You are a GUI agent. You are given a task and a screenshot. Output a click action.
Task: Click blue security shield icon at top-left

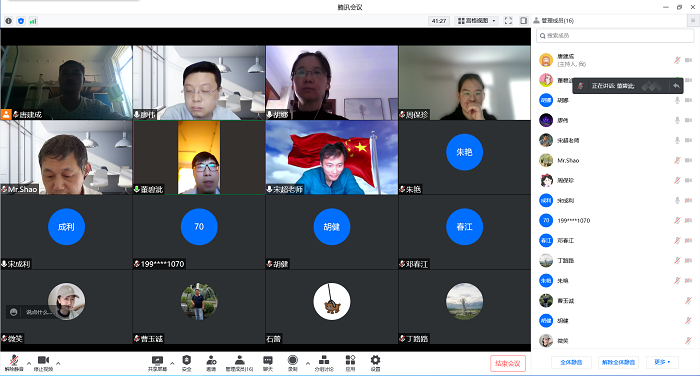click(x=21, y=21)
